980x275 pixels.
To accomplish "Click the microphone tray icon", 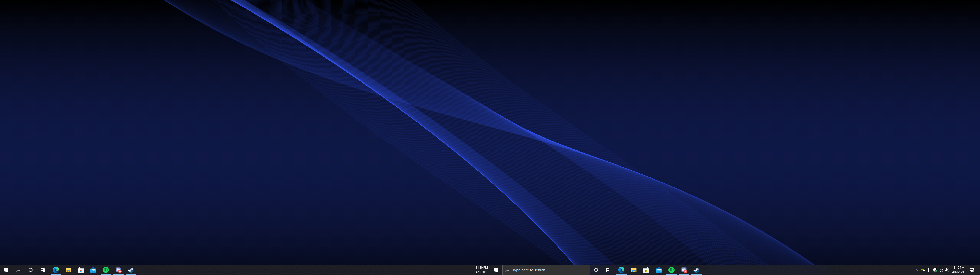I will (x=929, y=270).
